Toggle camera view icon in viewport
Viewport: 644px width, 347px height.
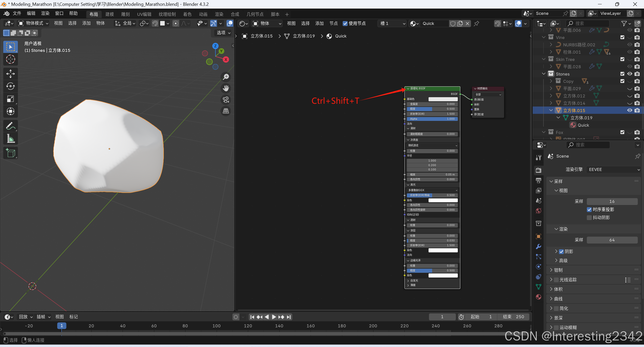click(x=226, y=100)
